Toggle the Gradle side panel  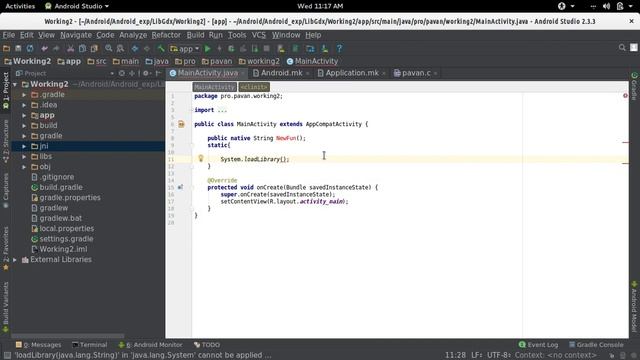tap(634, 86)
